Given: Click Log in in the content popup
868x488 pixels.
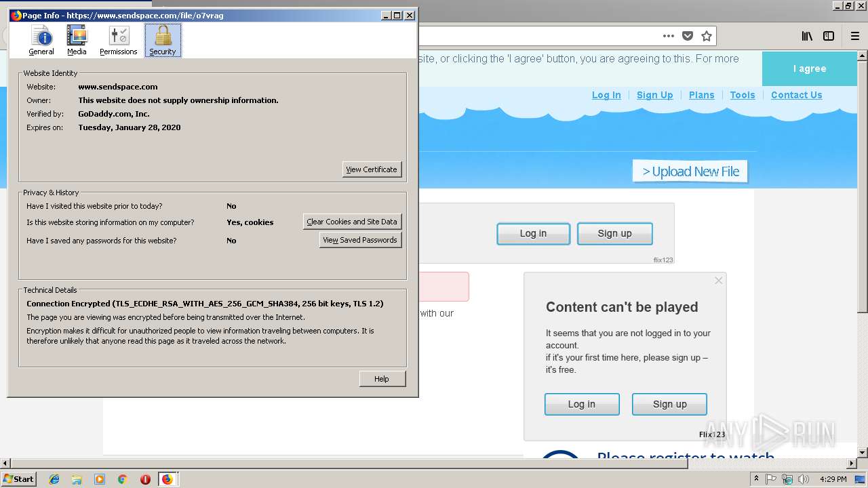Looking at the screenshot, I should pos(582,404).
